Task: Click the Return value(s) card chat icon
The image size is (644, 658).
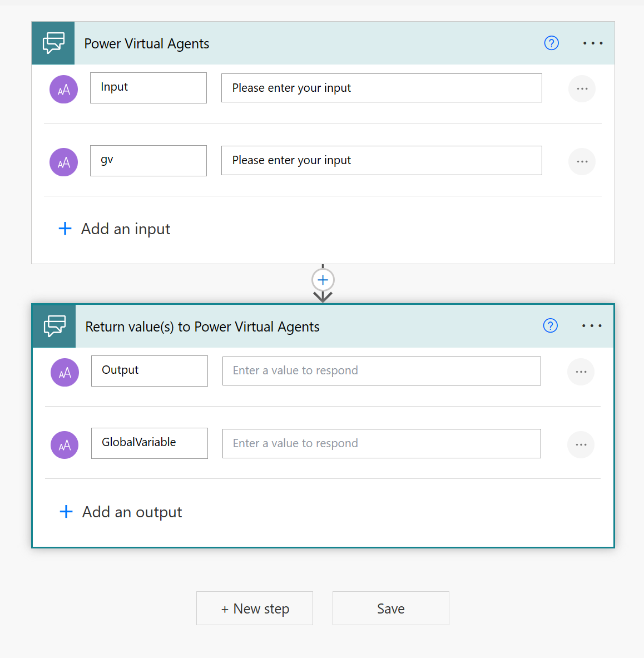Action: click(55, 326)
